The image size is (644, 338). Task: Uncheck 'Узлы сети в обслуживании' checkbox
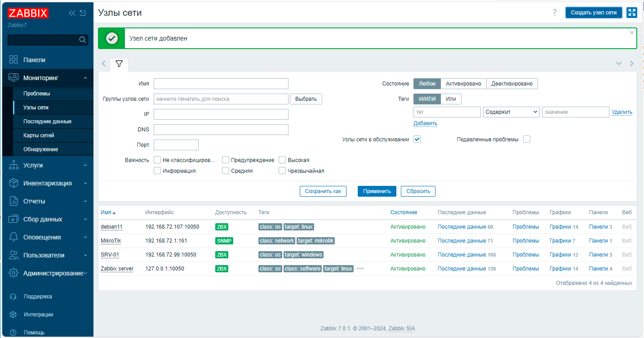pos(417,140)
